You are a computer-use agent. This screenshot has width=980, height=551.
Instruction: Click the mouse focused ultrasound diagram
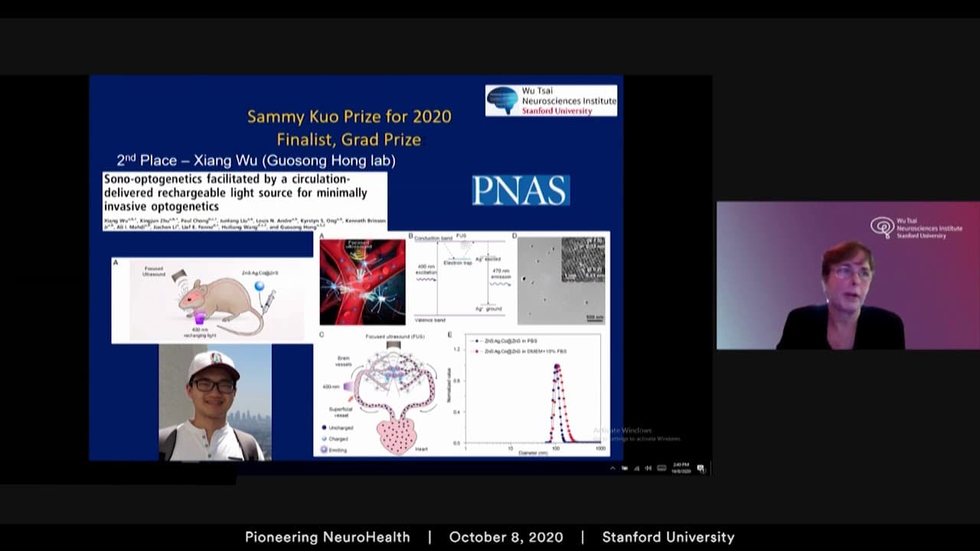click(x=213, y=300)
